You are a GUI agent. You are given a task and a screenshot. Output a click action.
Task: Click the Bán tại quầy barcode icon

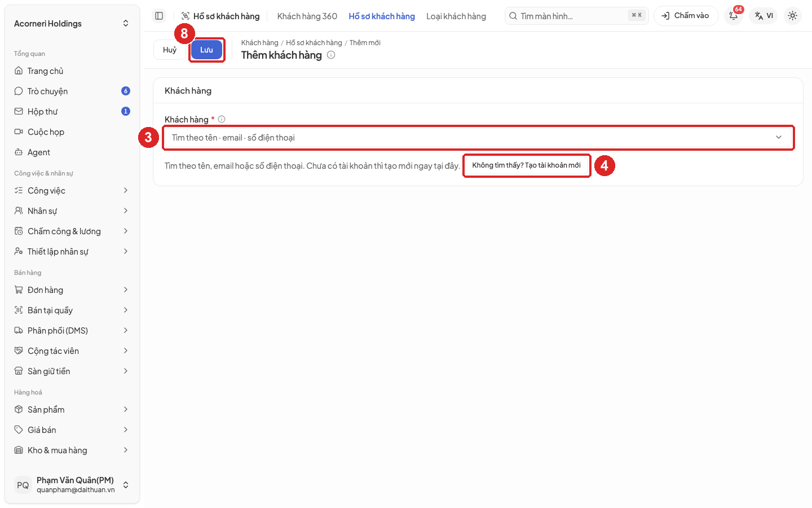click(x=19, y=310)
